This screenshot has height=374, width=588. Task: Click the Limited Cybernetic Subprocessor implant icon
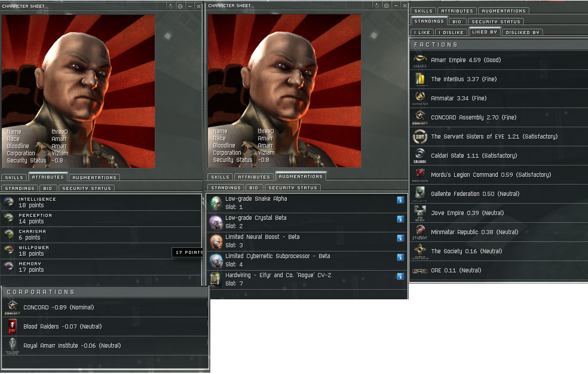216,260
